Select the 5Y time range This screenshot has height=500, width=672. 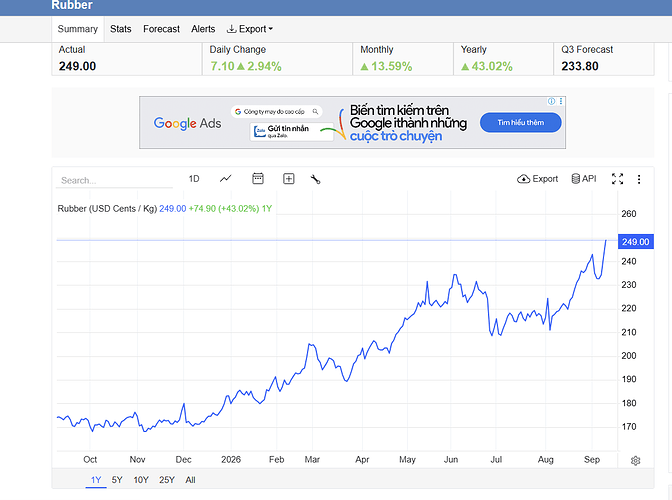[x=117, y=480]
